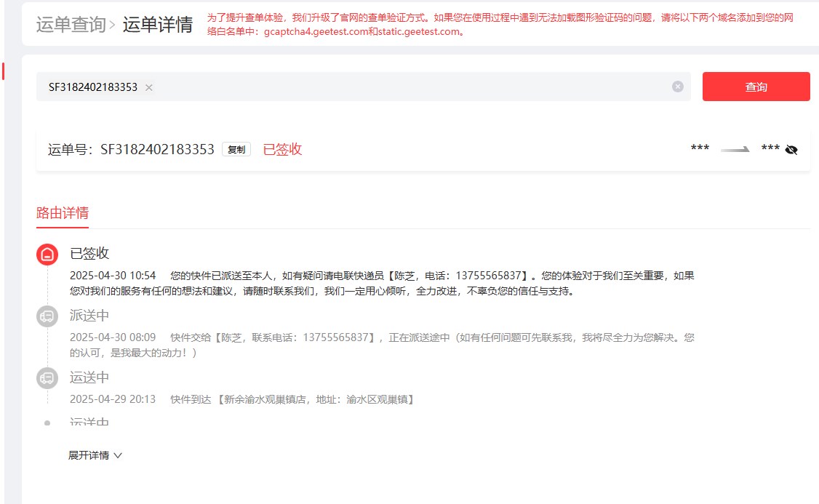Click timestamp 2025-04-30 08:09
The image size is (819, 504).
[113, 337]
